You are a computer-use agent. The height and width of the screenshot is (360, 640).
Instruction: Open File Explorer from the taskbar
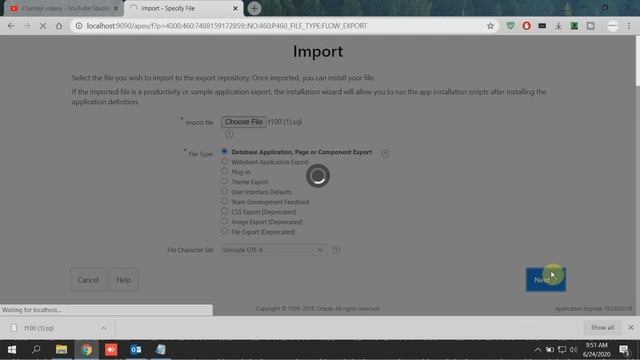point(61,349)
